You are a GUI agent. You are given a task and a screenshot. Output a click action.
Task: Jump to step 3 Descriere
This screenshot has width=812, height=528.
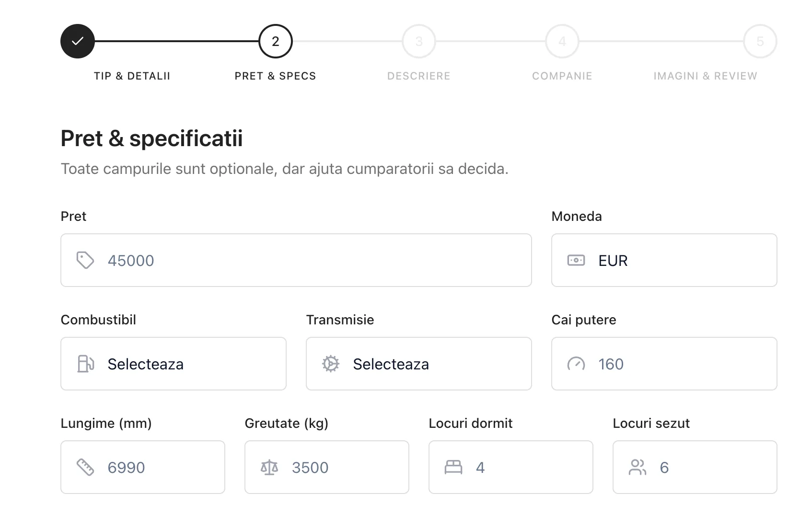click(x=419, y=41)
